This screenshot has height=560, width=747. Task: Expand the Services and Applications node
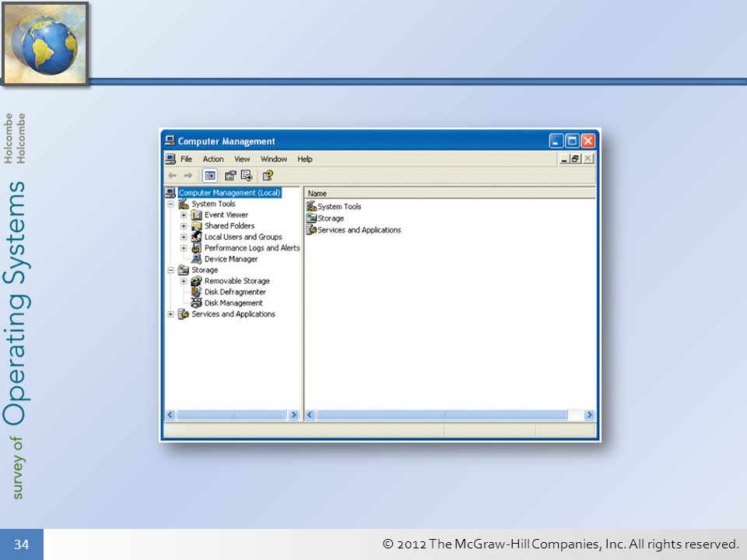coord(170,314)
